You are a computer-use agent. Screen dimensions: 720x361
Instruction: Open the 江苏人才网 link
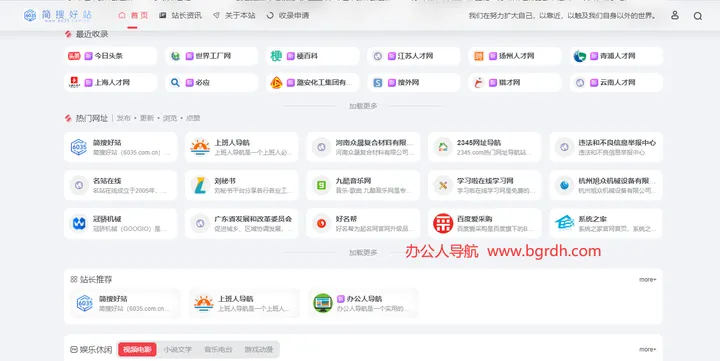pyautogui.click(x=414, y=56)
